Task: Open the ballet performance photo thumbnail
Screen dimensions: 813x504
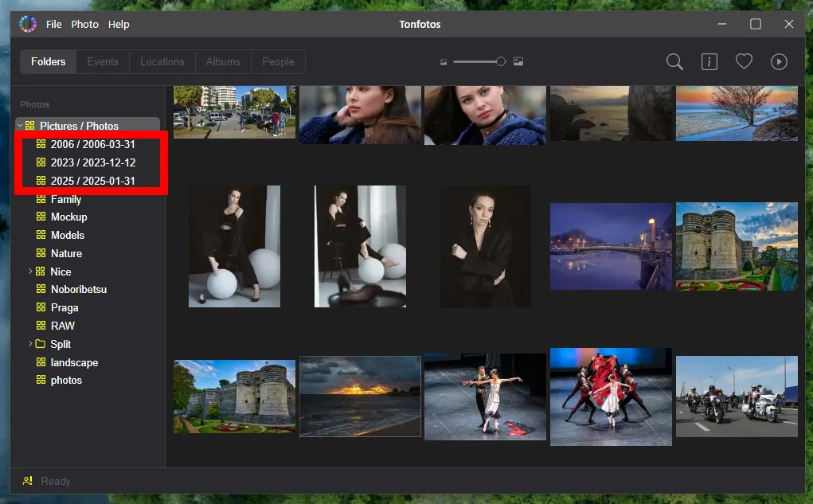Action: pos(485,397)
